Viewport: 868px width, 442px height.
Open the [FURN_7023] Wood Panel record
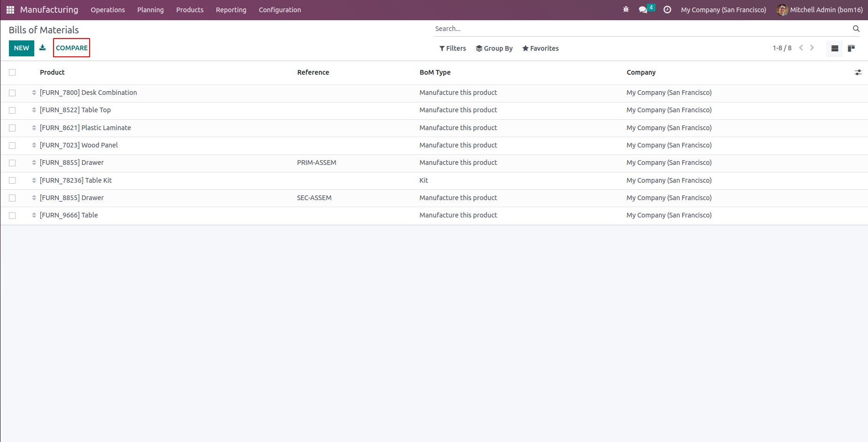point(79,145)
